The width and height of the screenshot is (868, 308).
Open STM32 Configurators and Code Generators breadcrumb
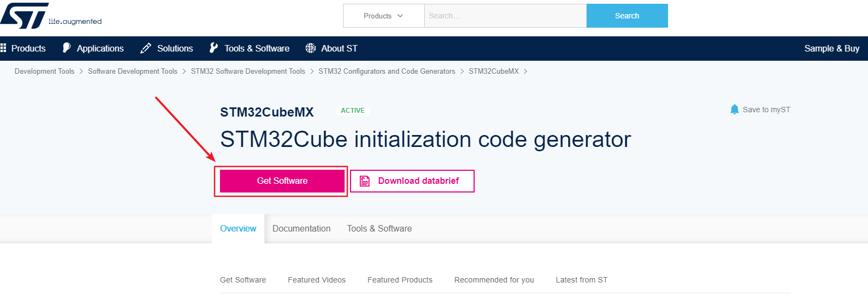387,72
